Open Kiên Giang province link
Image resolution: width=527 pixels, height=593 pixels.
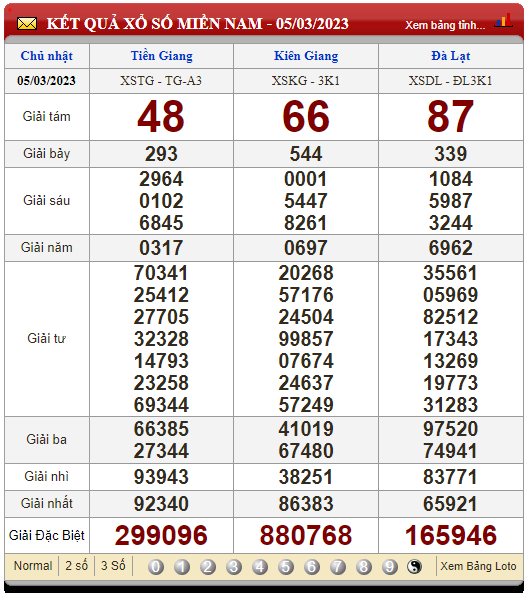pyautogui.click(x=306, y=56)
